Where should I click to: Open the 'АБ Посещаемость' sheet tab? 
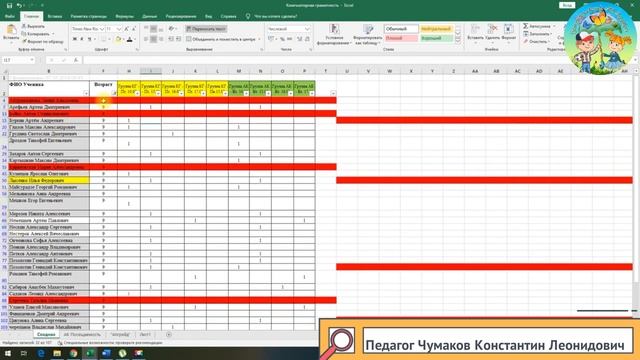coord(82,334)
